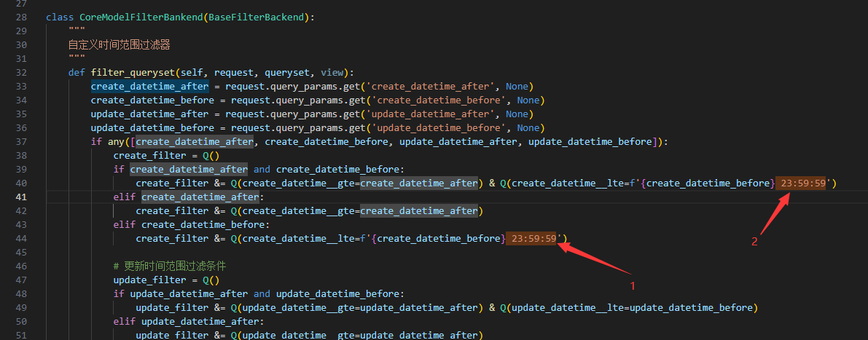The width and height of the screenshot is (868, 340).
Task: Click update_datetime_after on line 48
Action: (189, 293)
